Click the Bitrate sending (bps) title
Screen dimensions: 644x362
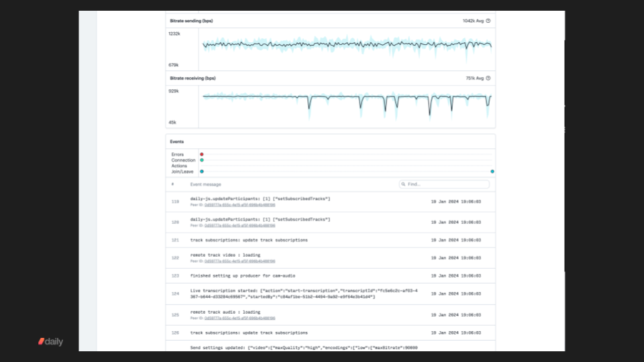point(191,21)
